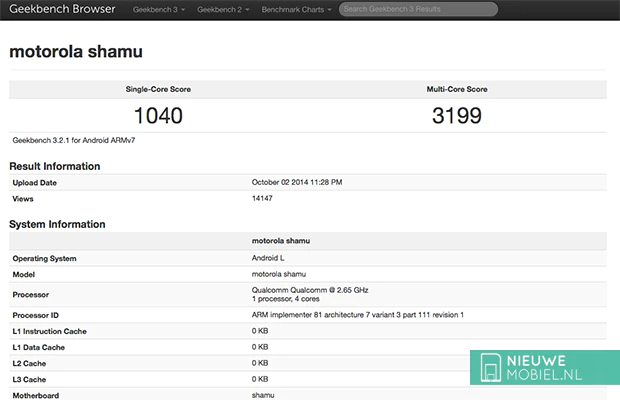Focus the Search Geekbench 3 Results field
Screen dimensions: 620x400
coord(418,9)
